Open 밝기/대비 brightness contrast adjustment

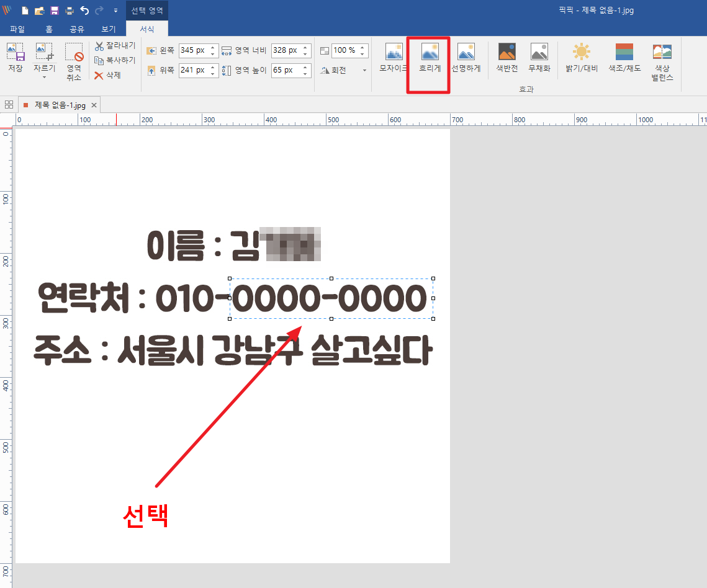pos(582,58)
